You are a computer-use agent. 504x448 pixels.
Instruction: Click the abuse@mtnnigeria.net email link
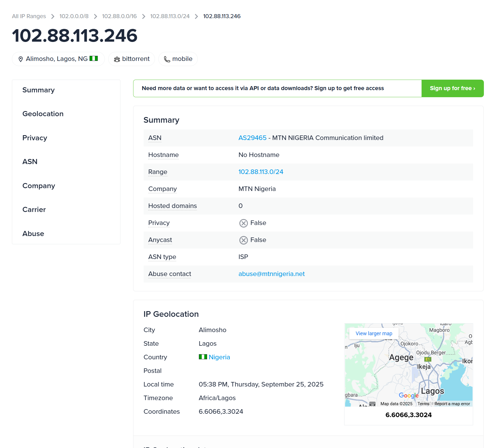click(272, 274)
